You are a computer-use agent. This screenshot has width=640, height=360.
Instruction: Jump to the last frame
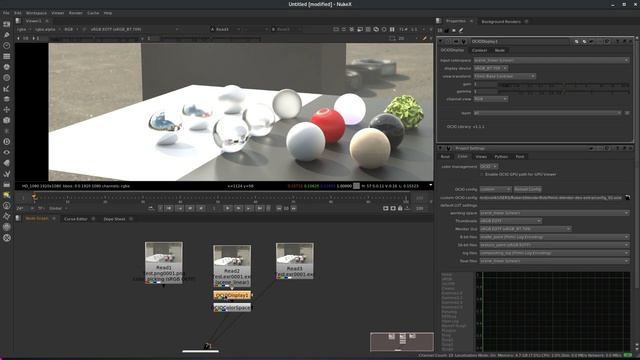coord(260,208)
